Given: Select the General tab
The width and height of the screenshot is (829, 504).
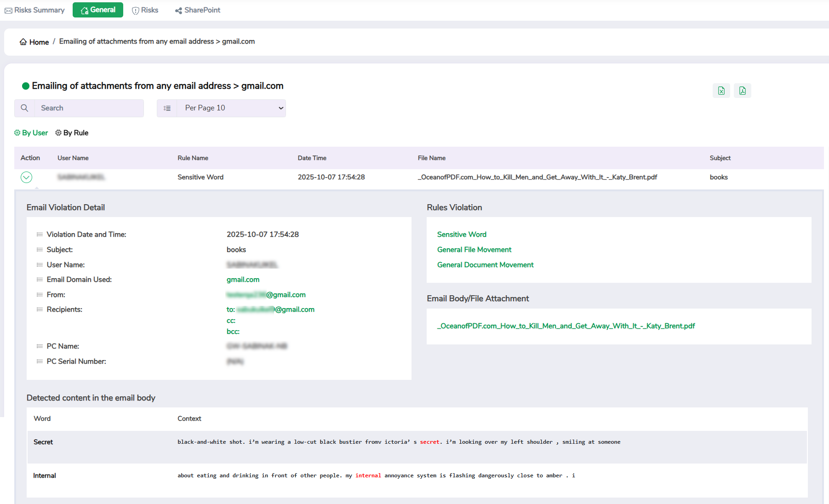Looking at the screenshot, I should pos(98,10).
